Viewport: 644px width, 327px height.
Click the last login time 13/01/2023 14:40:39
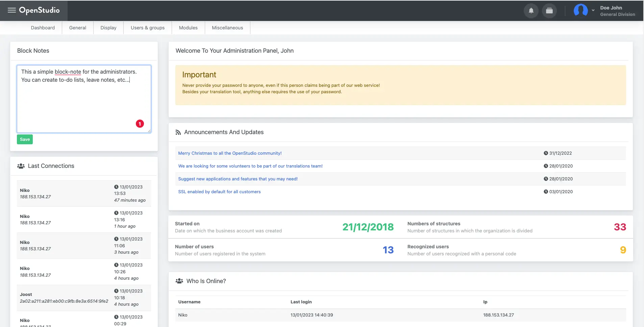click(x=312, y=315)
